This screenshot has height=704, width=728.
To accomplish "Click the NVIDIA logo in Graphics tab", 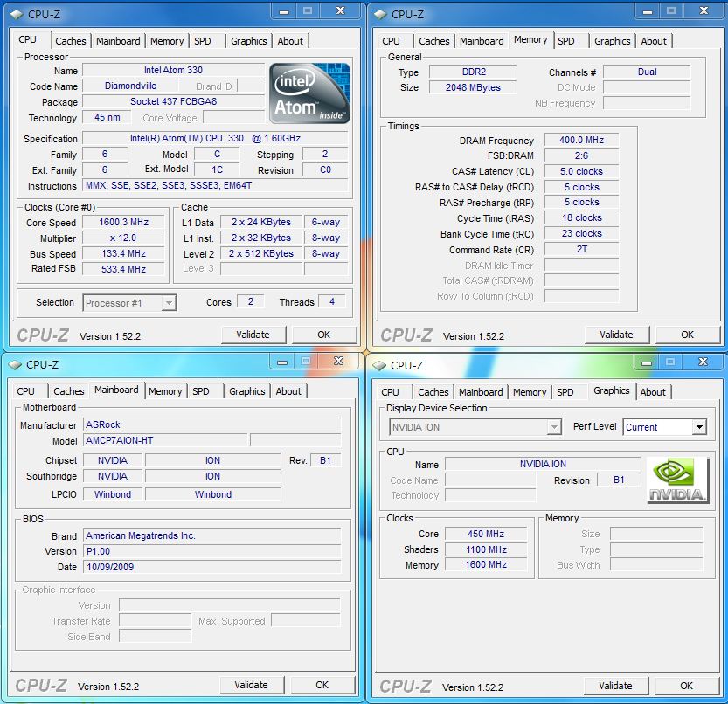I will pyautogui.click(x=678, y=480).
